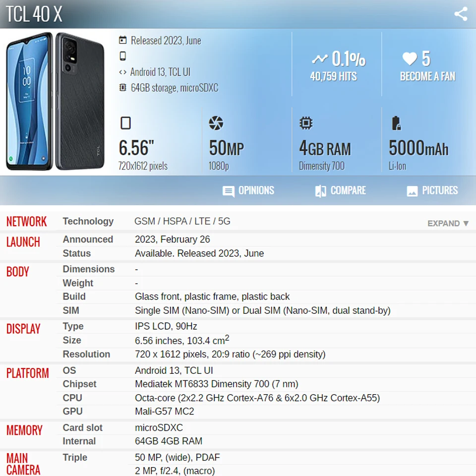Click the heart Become a Fan icon
This screenshot has height=476, width=476.
tap(410, 59)
